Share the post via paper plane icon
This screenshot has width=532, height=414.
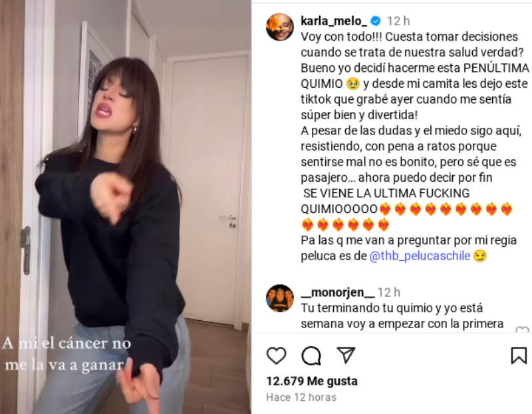click(x=345, y=355)
